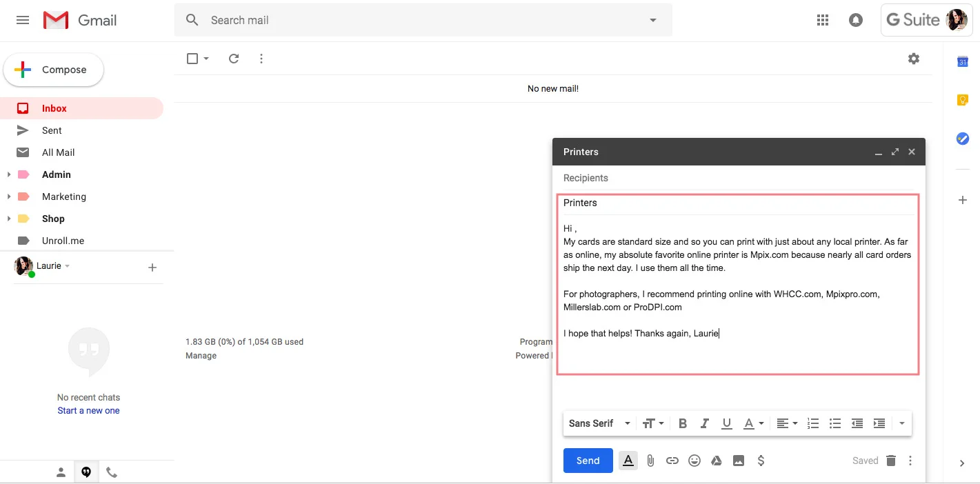Insert files using Google Drive
Image resolution: width=980 pixels, height=484 pixels.
click(x=717, y=461)
